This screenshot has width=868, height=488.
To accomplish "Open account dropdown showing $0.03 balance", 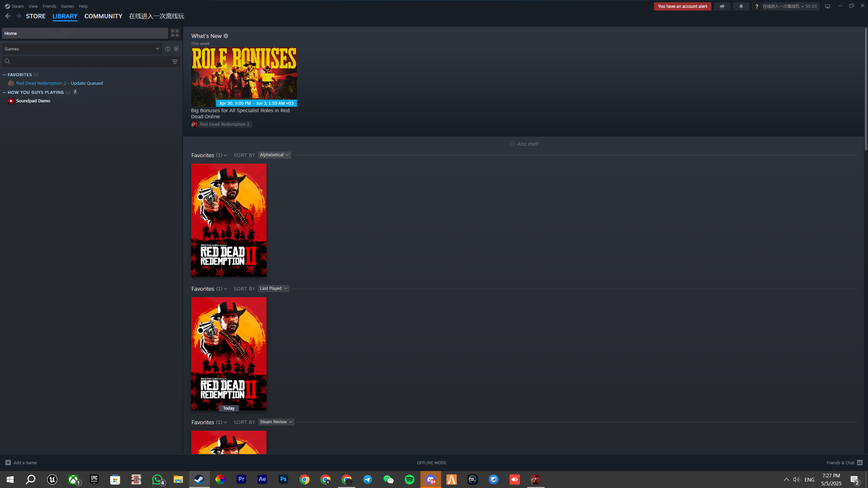I will (790, 6).
